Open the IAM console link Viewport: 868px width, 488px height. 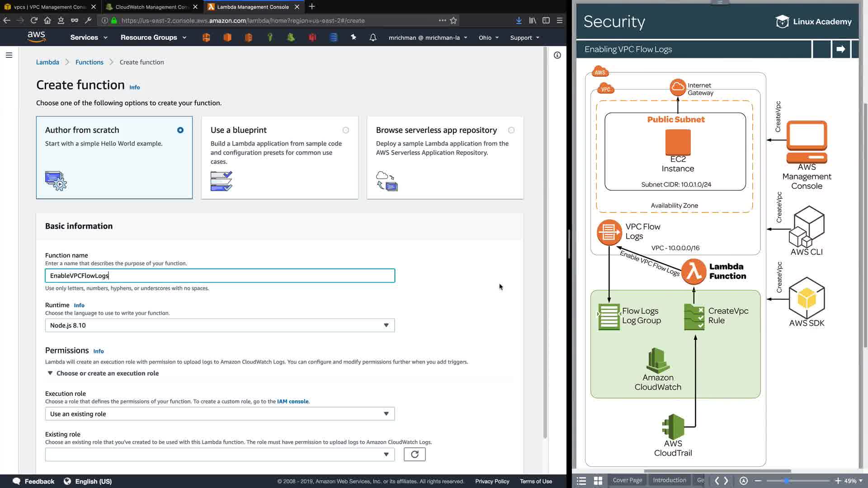point(292,401)
